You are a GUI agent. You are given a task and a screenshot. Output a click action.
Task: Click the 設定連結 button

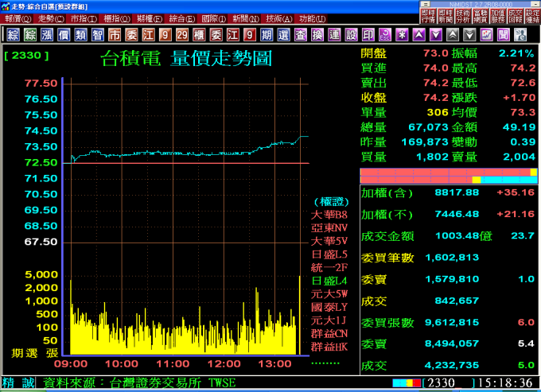coord(532,16)
